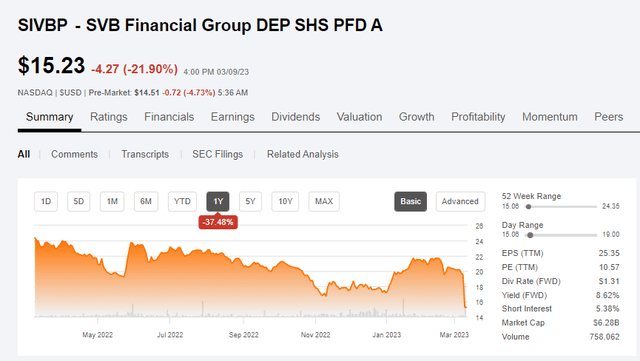Filter by SEC Filings
Image resolution: width=640 pixels, height=361 pixels.
(218, 154)
